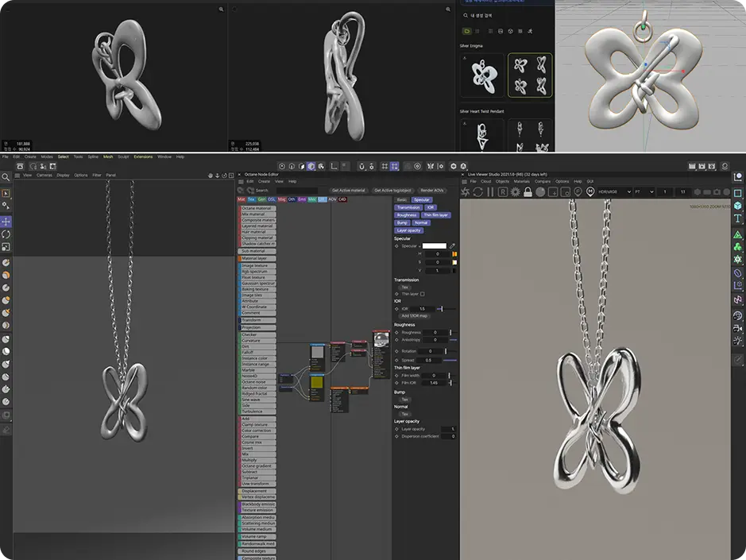This screenshot has height=560, width=746.
Task: Toggle the Thin film layer section button
Action: [x=436, y=215]
